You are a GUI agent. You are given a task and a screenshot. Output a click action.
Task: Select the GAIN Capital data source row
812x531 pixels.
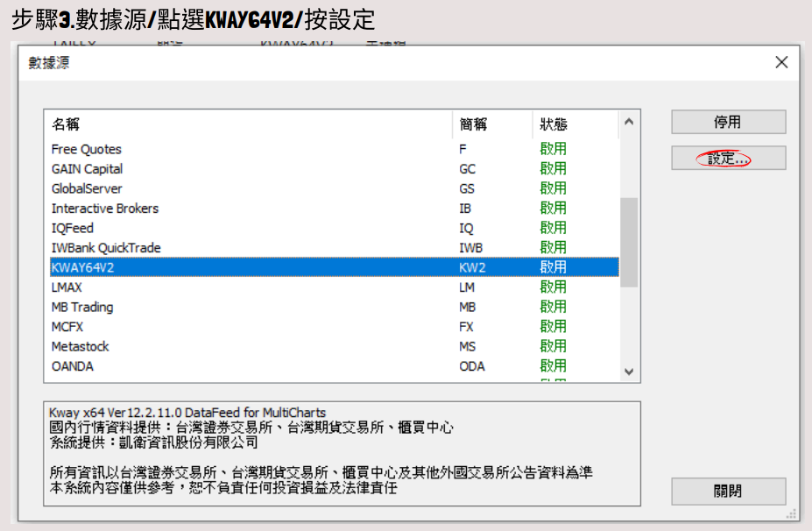coord(334,169)
